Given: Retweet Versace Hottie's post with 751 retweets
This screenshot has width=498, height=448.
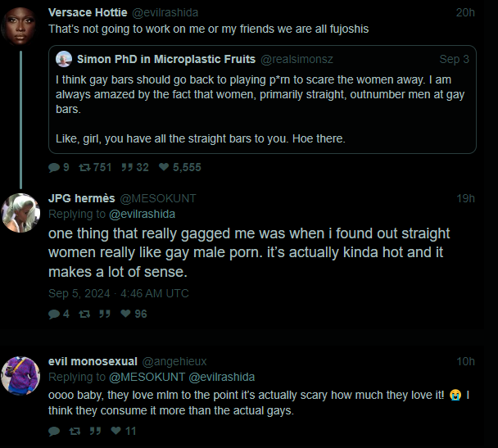Looking at the screenshot, I should point(84,167).
